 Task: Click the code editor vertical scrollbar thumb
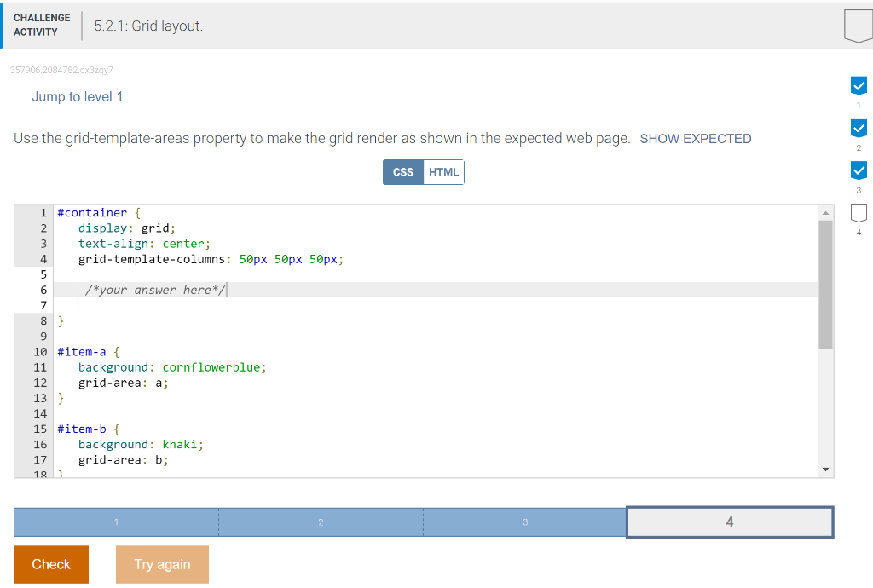tap(825, 285)
